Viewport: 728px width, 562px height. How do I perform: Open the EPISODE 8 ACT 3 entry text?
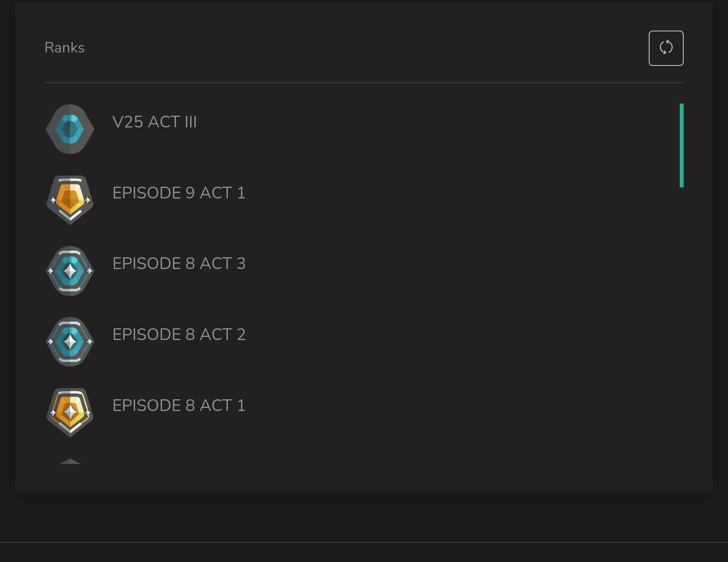click(179, 264)
